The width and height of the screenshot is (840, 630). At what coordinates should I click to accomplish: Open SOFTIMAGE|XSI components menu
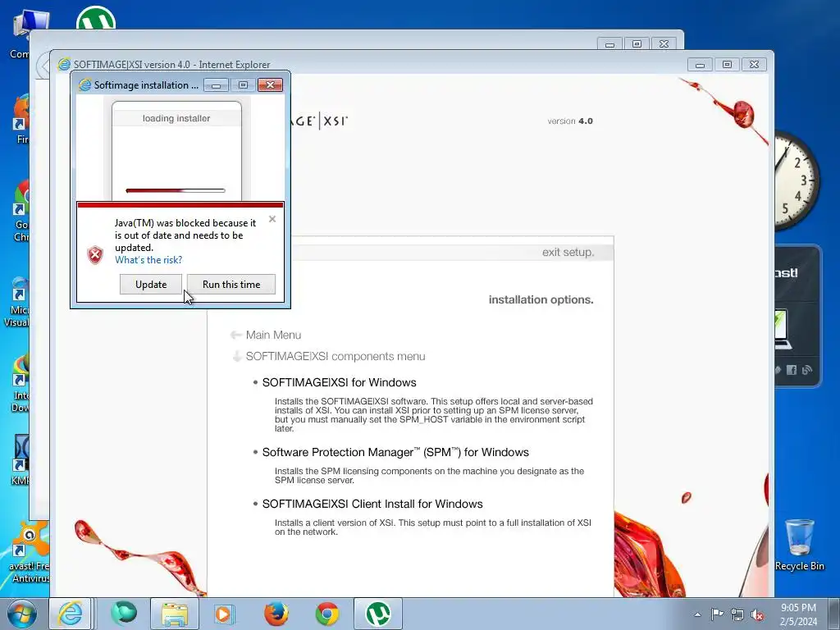pyautogui.click(x=336, y=356)
